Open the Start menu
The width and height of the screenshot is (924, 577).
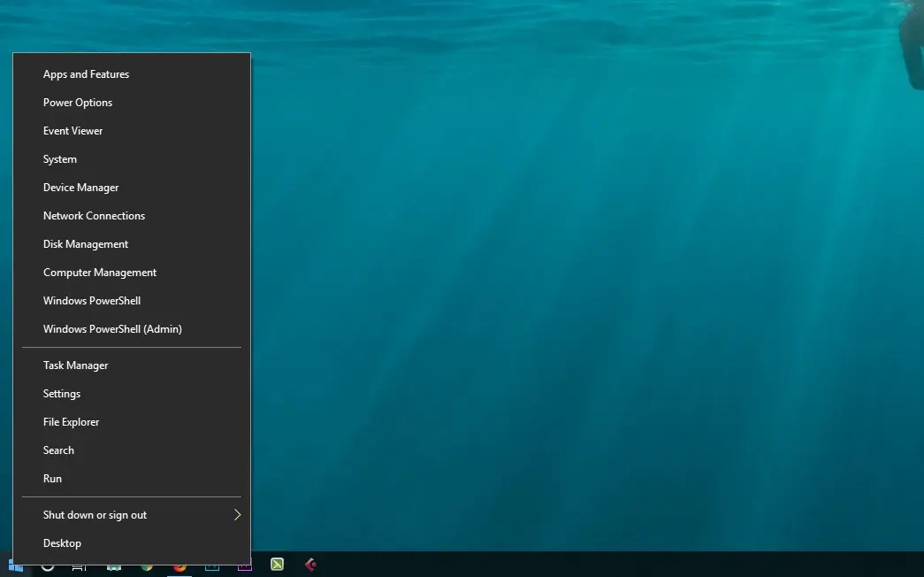coord(16,565)
